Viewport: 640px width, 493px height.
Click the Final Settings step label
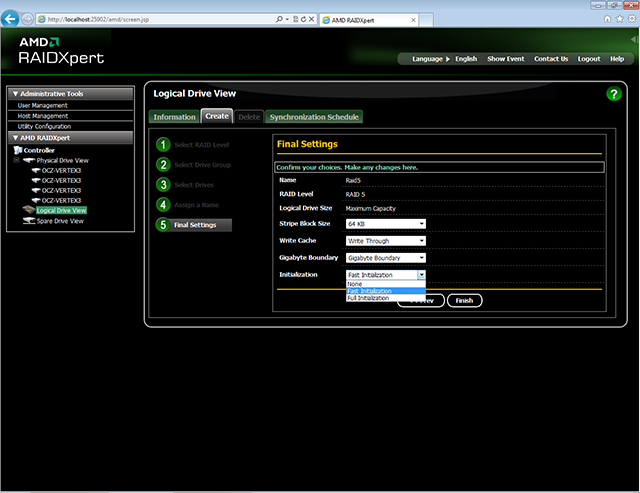point(195,225)
